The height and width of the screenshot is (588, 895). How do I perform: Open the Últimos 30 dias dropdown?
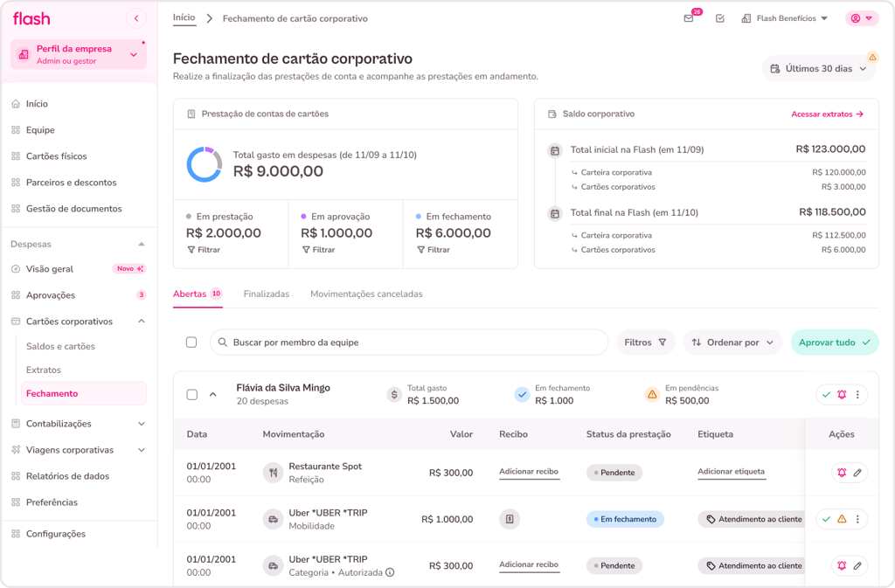click(x=818, y=68)
